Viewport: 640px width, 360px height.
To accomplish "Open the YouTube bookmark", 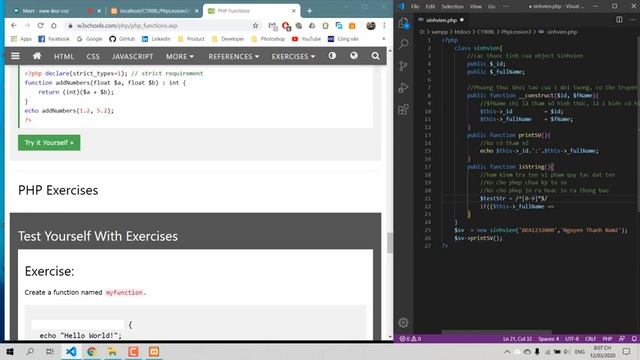I will tap(307, 39).
